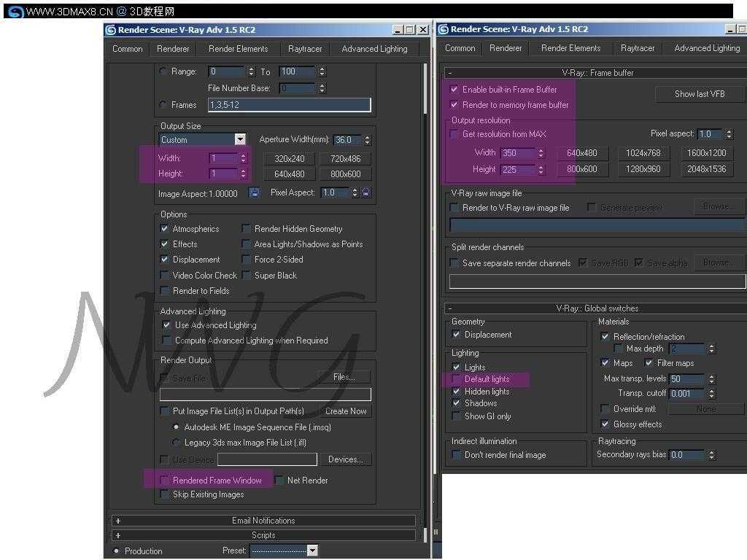Choose the 720x486 preset button

[x=345, y=158]
